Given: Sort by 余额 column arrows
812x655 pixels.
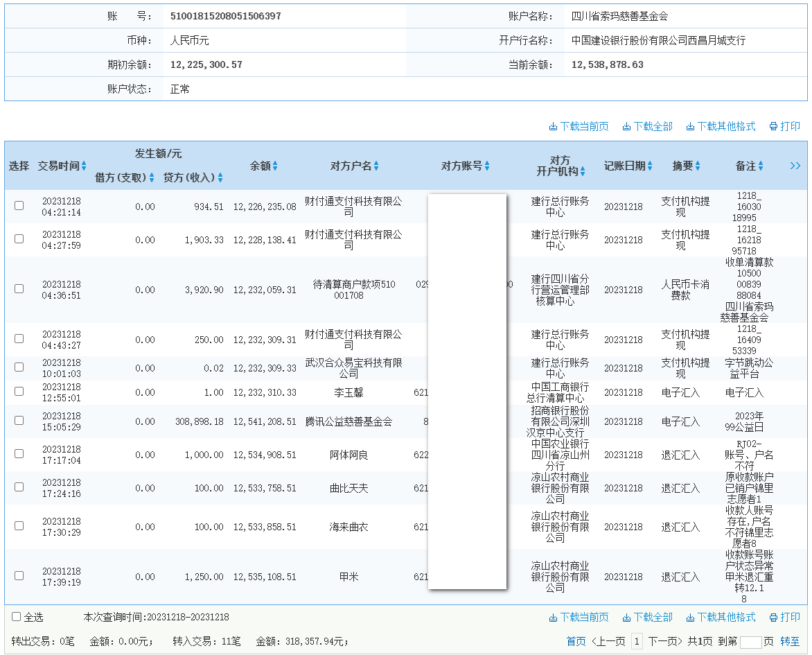Looking at the screenshot, I should (x=275, y=166).
